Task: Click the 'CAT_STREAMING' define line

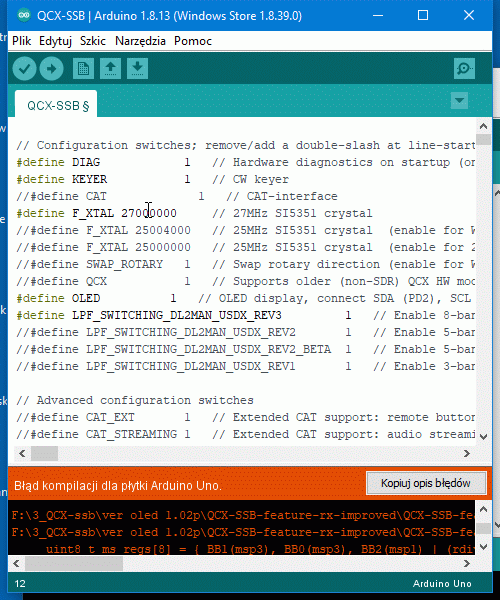Action: tap(245, 434)
